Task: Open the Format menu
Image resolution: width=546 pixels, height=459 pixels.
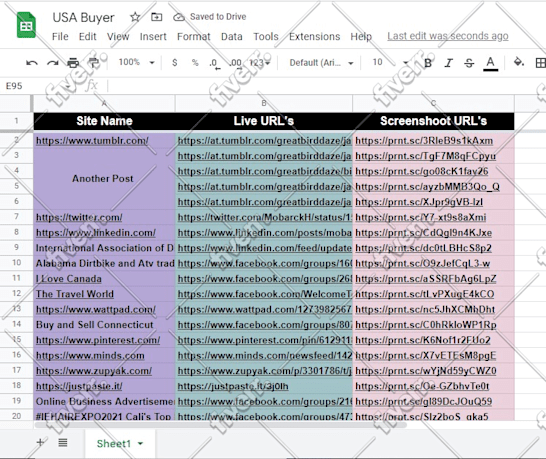Action: coord(194,37)
